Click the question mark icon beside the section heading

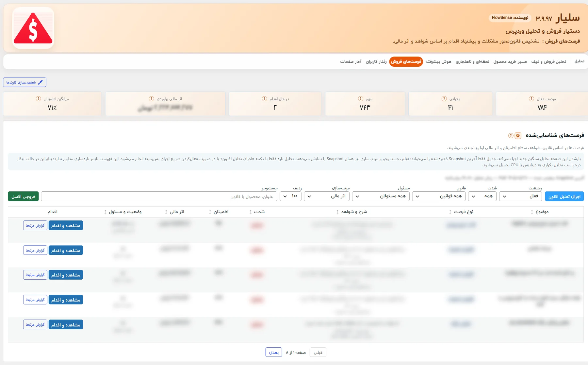pos(511,135)
